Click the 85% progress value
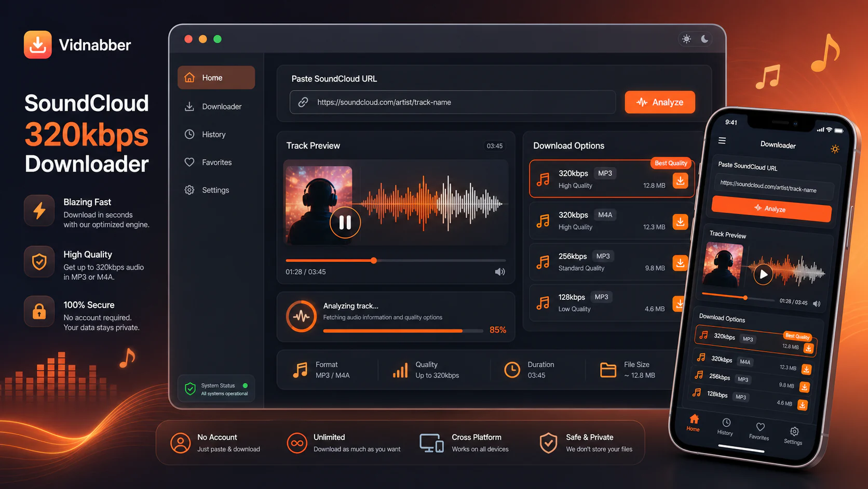 498,330
